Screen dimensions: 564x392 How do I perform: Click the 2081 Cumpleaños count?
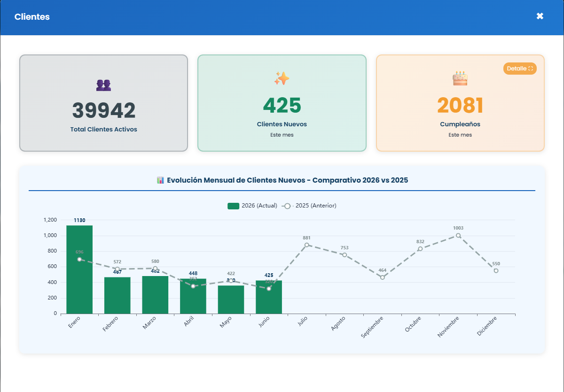click(460, 106)
